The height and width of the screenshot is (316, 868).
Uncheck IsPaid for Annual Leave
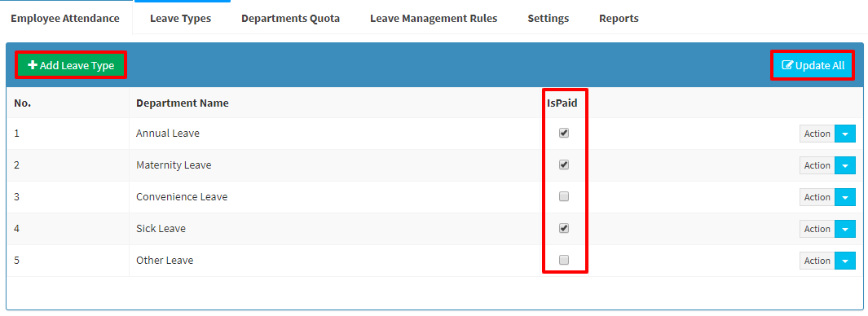click(x=563, y=133)
